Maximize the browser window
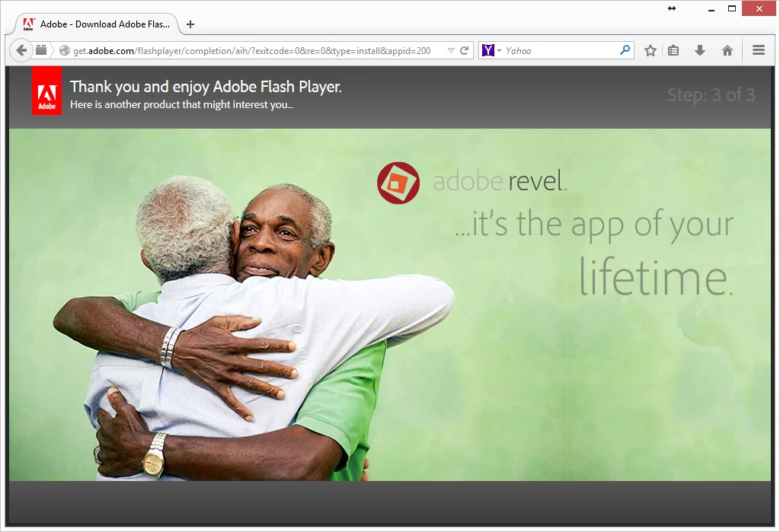Image resolution: width=780 pixels, height=532 pixels. click(732, 9)
